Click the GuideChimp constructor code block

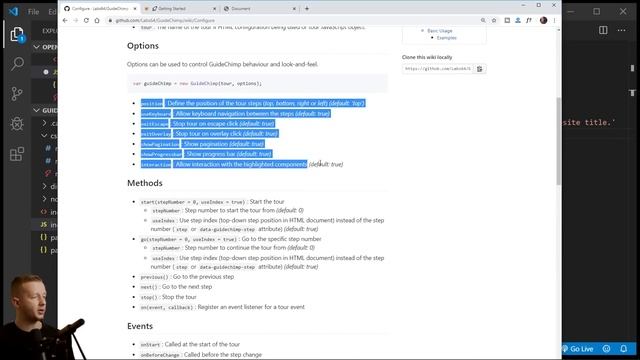(257, 84)
